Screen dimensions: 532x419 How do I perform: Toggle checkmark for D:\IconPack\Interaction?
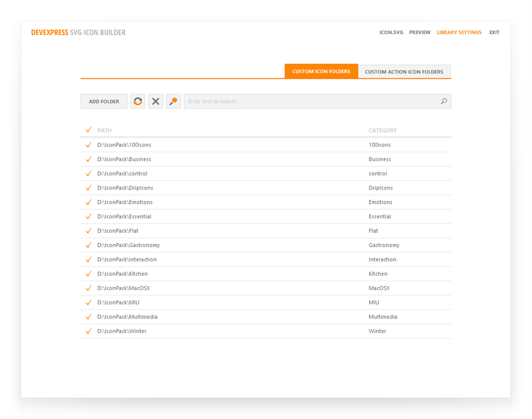[88, 259]
